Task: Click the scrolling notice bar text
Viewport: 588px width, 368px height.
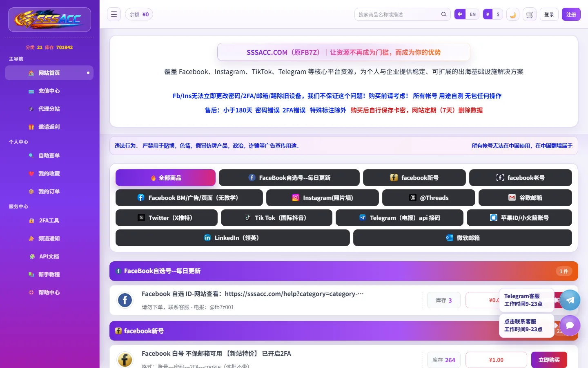Action: tap(344, 146)
